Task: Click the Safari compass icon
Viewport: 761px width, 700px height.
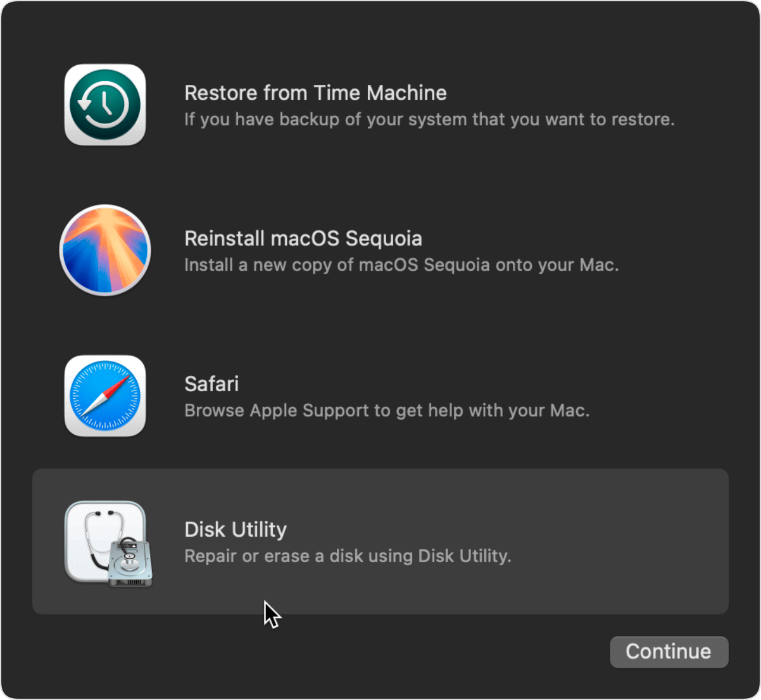Action: pyautogui.click(x=104, y=396)
